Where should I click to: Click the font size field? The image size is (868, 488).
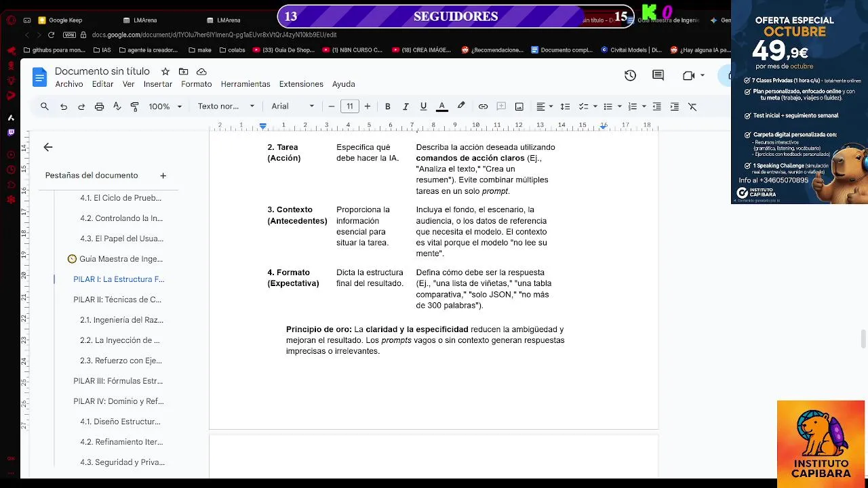tap(349, 106)
